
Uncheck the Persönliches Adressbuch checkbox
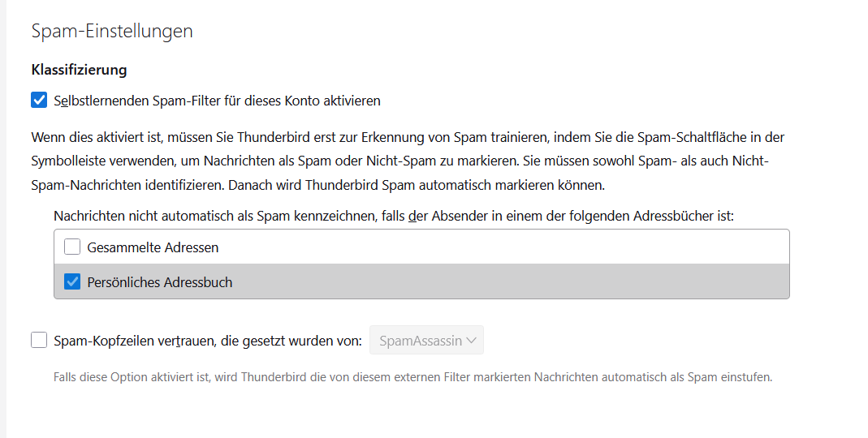coord(72,282)
